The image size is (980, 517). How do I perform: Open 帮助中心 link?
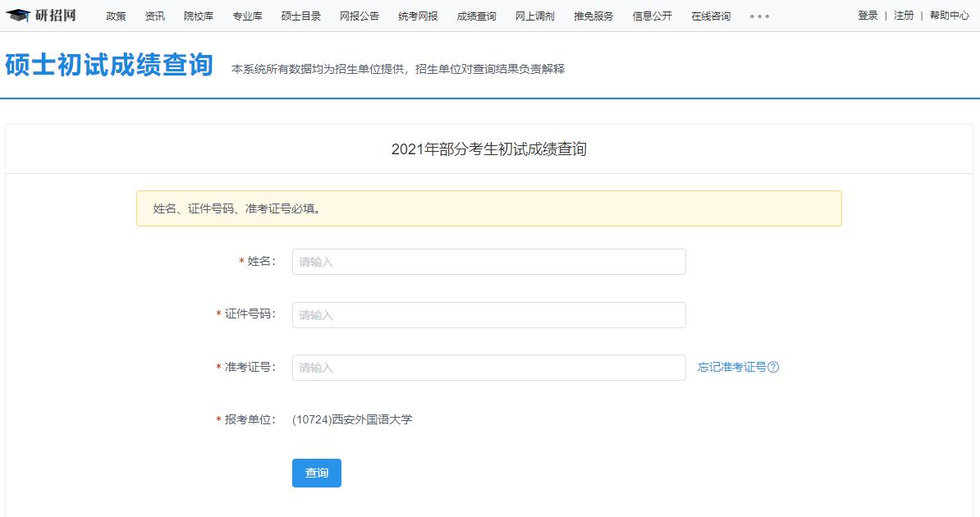(949, 16)
